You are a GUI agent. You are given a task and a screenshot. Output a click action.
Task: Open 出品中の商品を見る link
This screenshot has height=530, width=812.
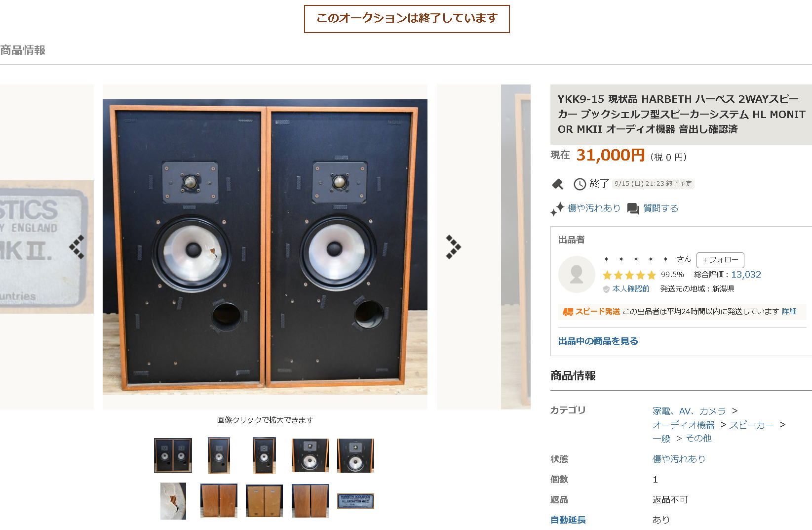coord(598,341)
